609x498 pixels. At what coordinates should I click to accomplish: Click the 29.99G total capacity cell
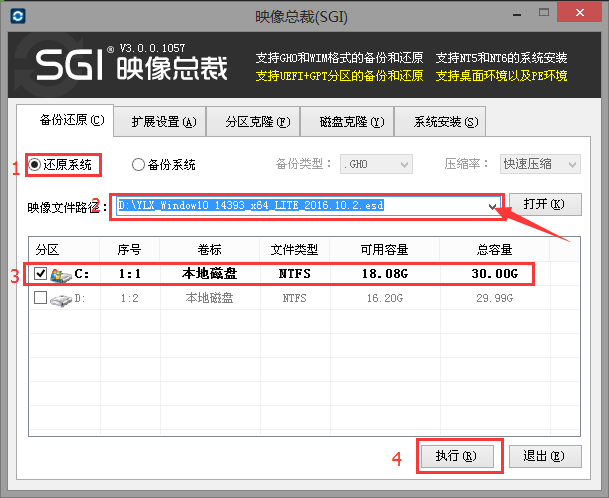point(495,298)
